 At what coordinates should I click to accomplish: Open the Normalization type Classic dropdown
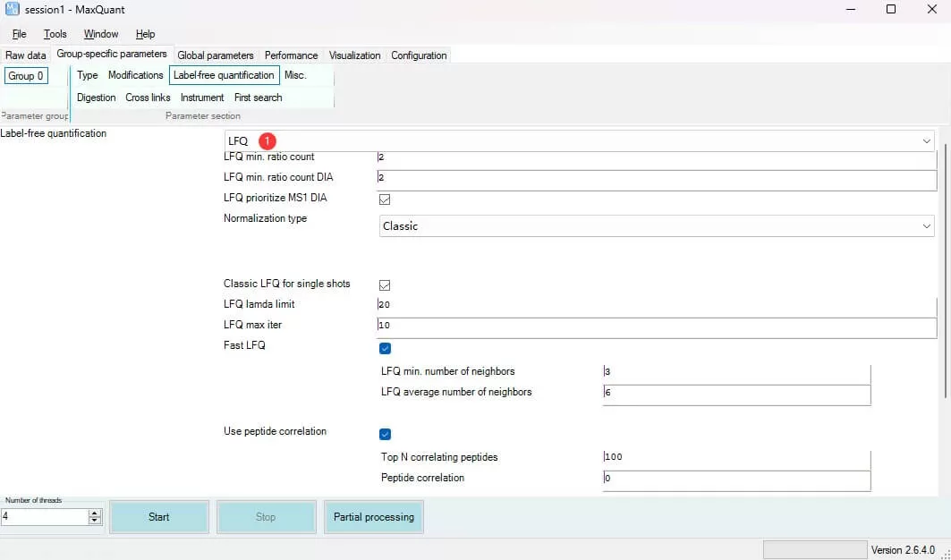tap(926, 226)
